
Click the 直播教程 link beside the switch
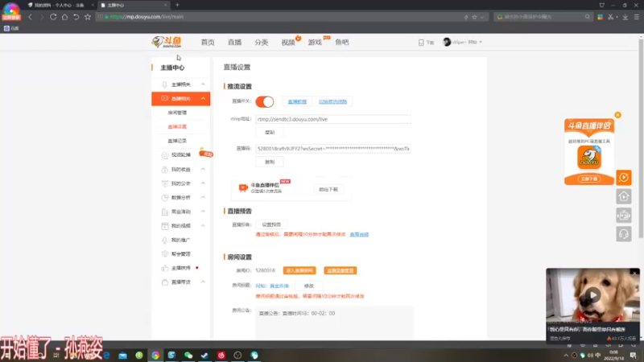[x=297, y=101]
